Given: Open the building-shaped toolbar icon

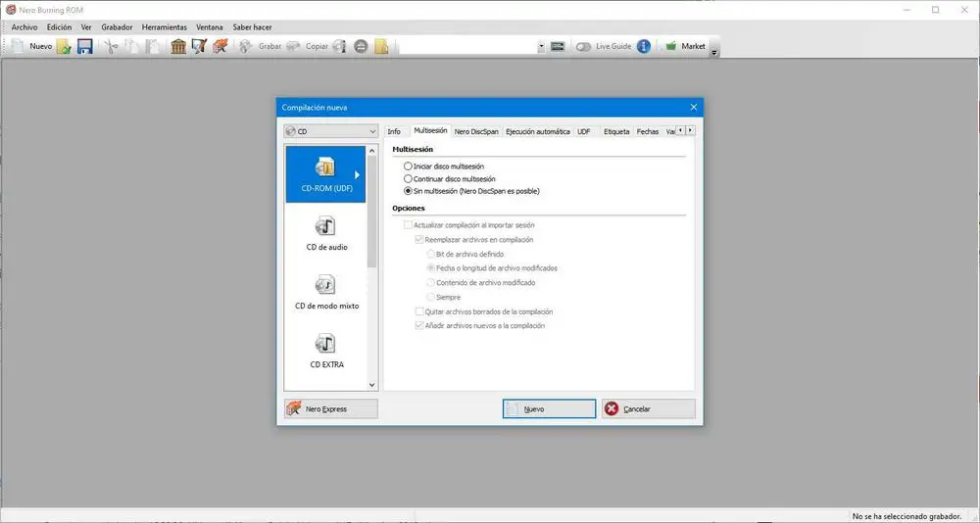Looking at the screenshot, I should [178, 46].
